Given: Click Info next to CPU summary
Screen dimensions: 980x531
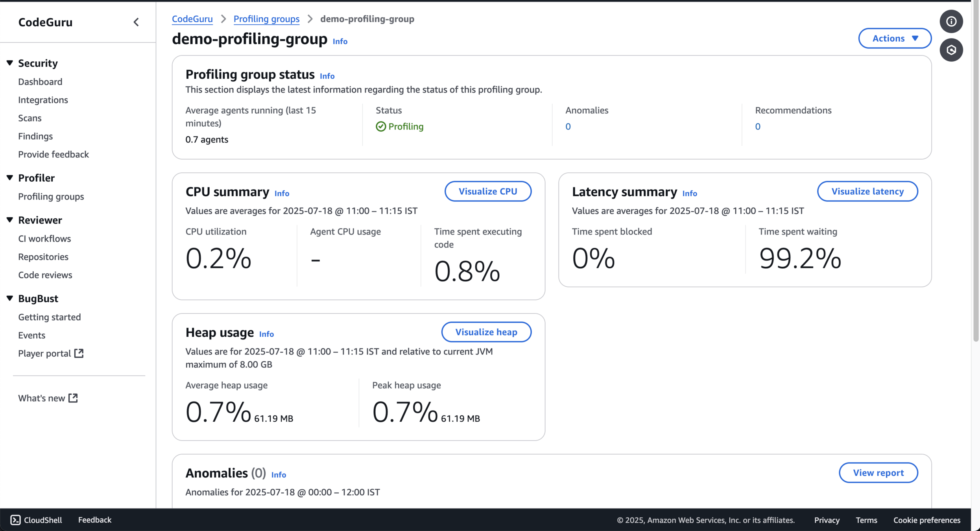Looking at the screenshot, I should [282, 193].
